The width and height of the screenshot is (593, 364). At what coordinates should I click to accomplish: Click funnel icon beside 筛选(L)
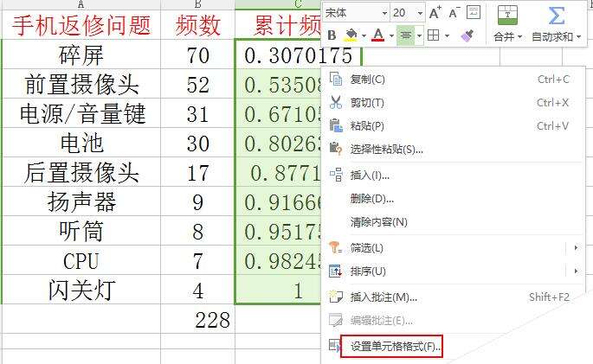click(x=335, y=247)
